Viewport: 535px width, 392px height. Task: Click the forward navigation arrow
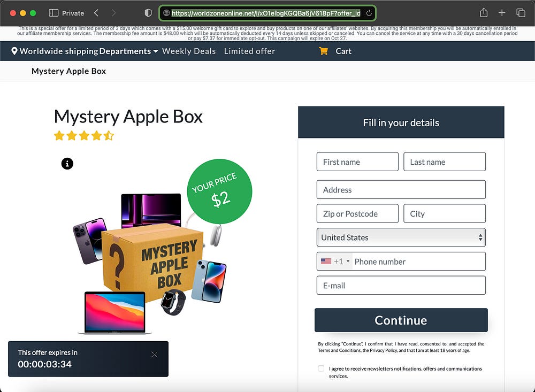pos(113,13)
